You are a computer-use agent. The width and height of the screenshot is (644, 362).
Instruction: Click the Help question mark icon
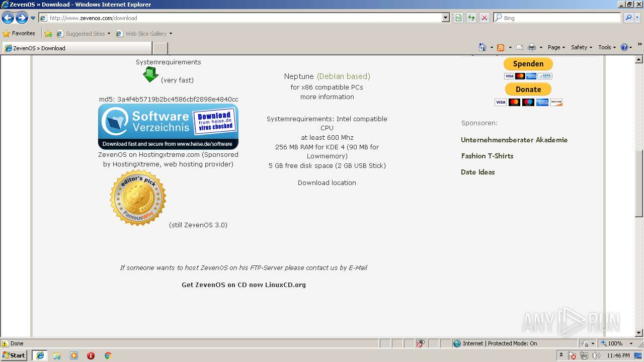click(x=624, y=47)
